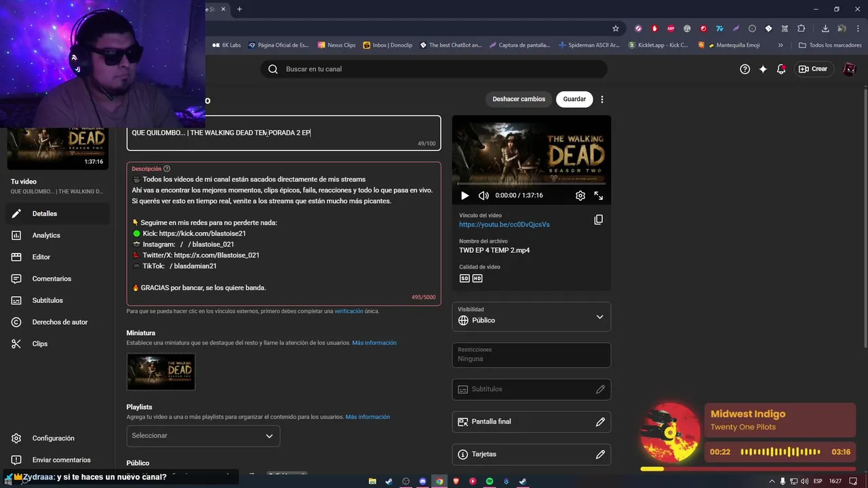Screen dimensions: 868x488
Task: Open Brave browser from the taskbar
Action: [456, 481]
